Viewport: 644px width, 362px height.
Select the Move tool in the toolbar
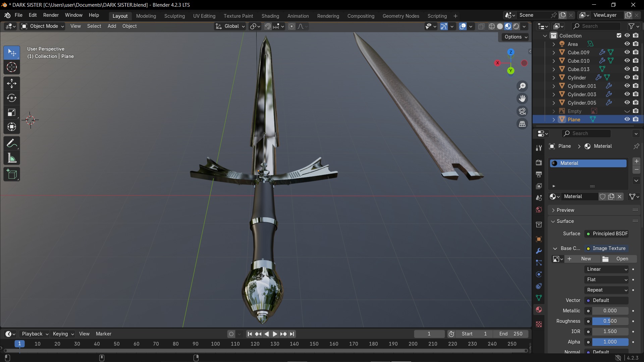[x=12, y=83]
